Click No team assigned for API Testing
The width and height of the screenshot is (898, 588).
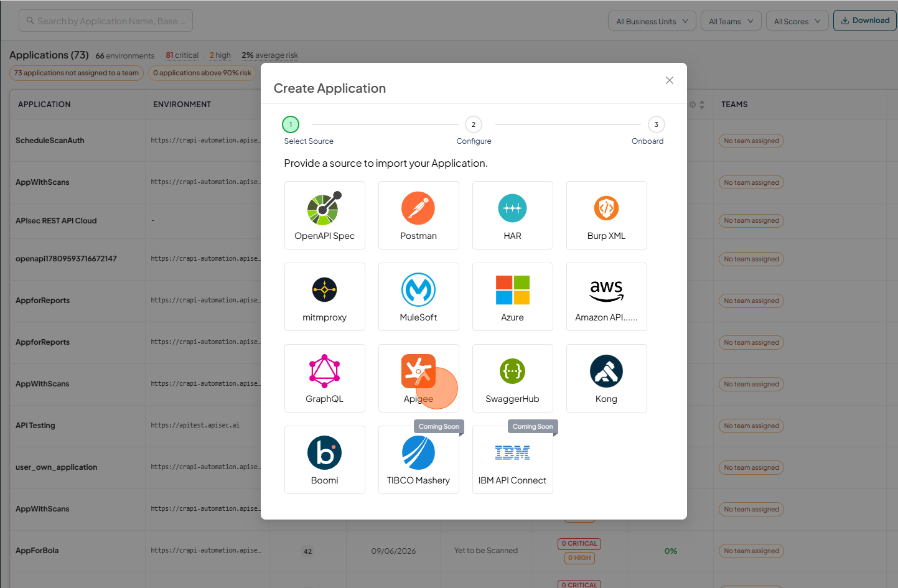click(x=751, y=426)
